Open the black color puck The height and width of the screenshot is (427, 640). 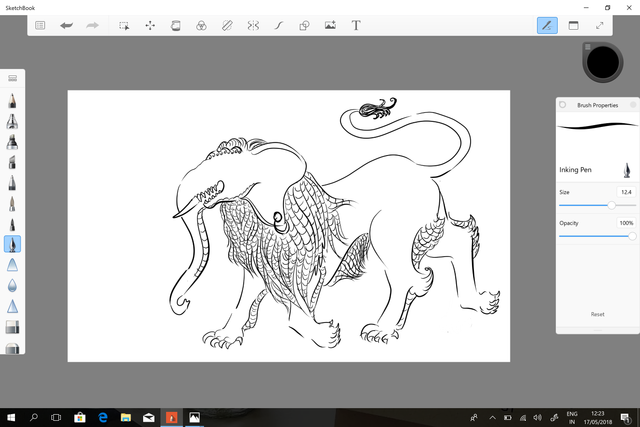coord(604,63)
